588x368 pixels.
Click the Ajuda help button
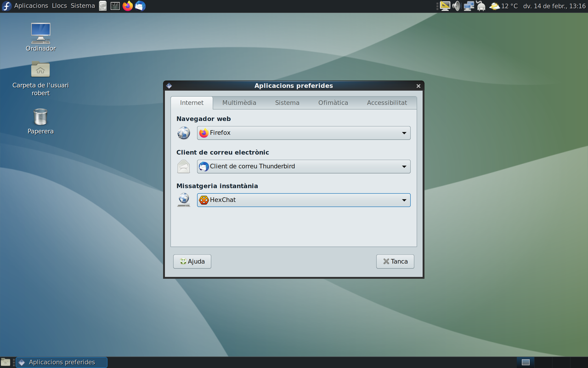(x=192, y=261)
